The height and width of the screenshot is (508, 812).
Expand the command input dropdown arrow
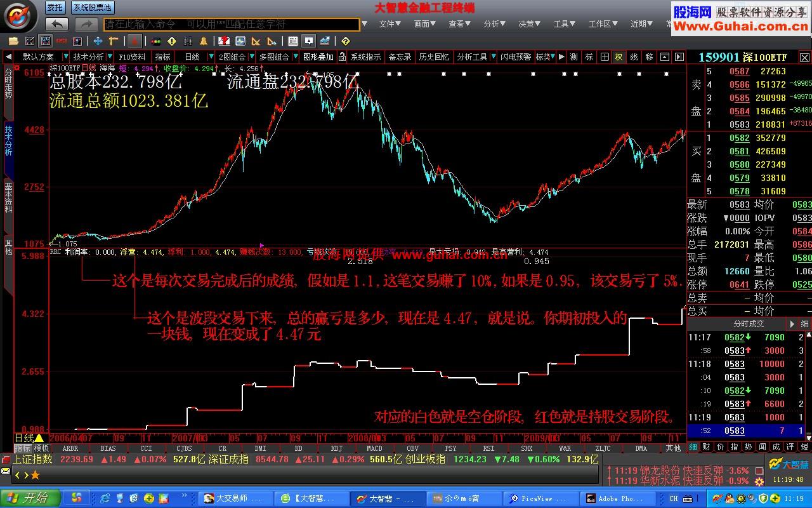pos(364,24)
